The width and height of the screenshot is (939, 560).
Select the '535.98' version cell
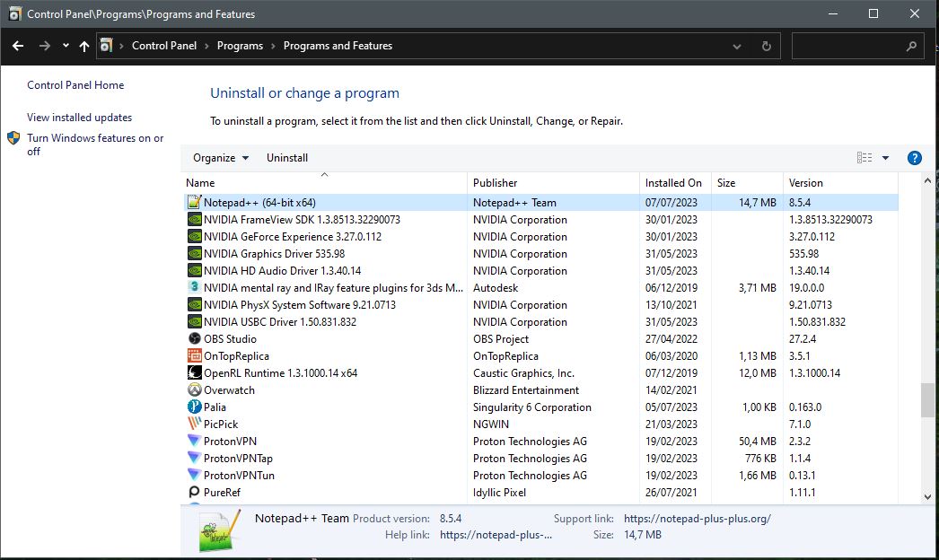[803, 254]
